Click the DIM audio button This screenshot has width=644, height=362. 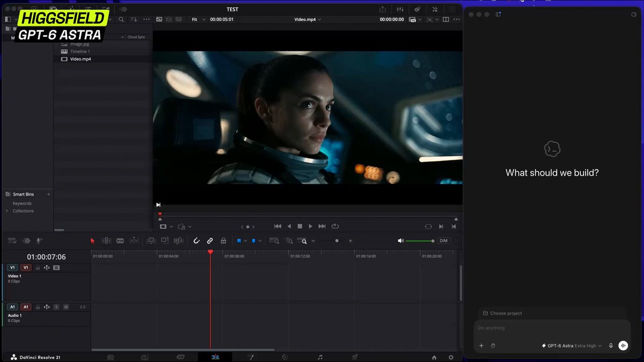(x=443, y=241)
